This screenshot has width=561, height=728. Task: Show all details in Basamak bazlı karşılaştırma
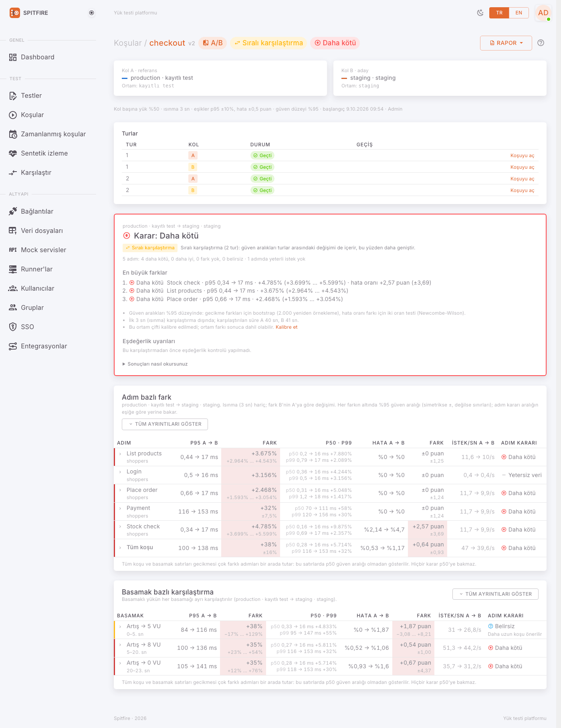(495, 594)
